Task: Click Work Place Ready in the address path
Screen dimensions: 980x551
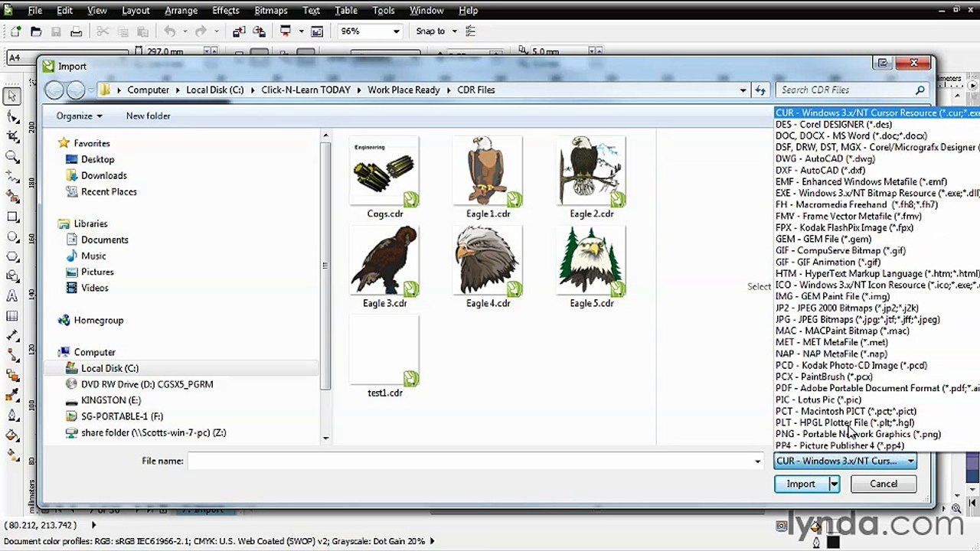Action: coord(403,90)
